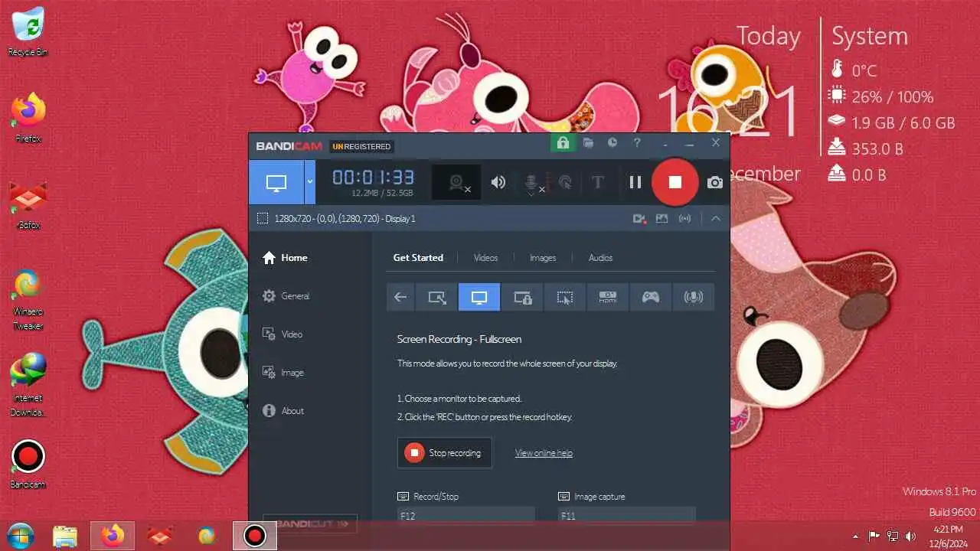The image size is (980, 551).
Task: Open the General settings section
Action: [286, 296]
